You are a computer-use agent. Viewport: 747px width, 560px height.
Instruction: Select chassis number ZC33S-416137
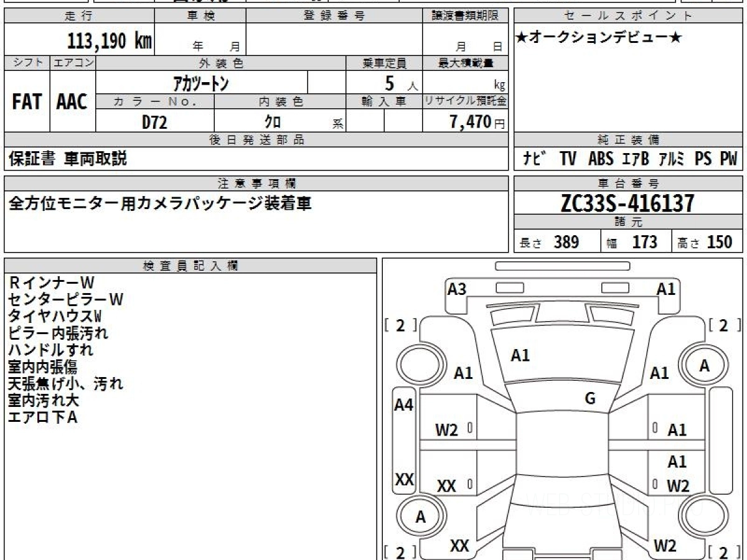(x=627, y=203)
